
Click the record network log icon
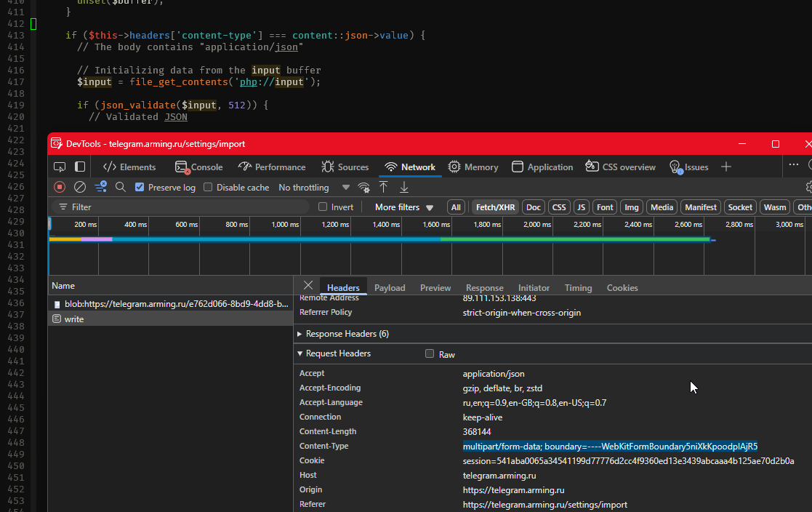pos(60,187)
